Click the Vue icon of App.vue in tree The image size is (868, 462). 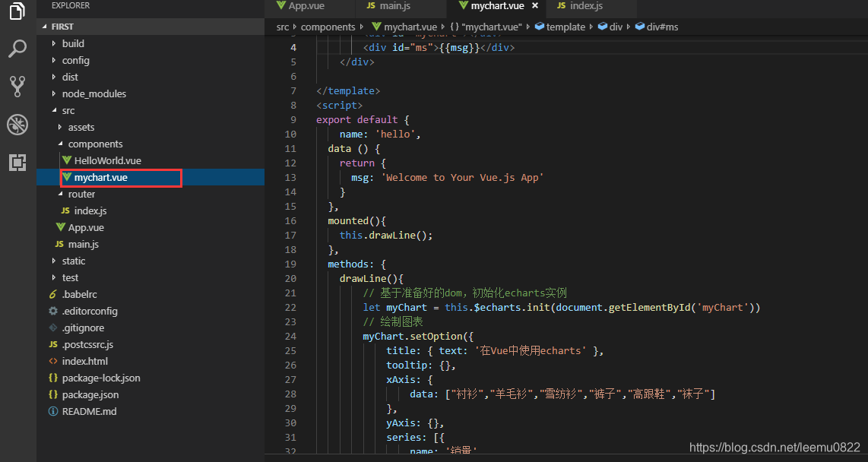[x=61, y=227]
